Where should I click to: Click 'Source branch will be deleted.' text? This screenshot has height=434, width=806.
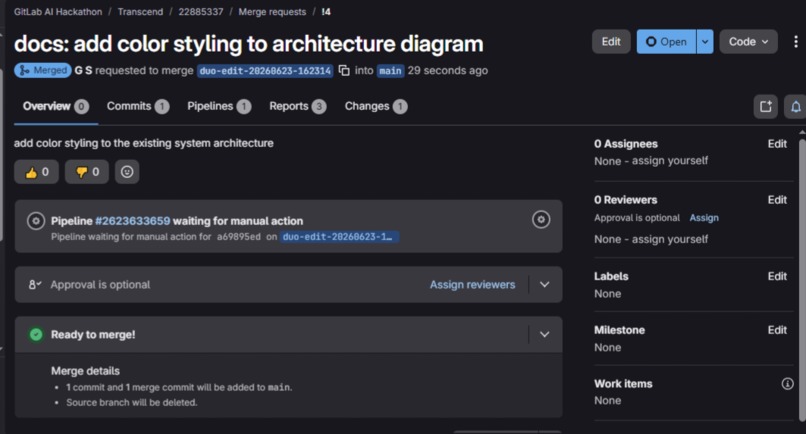coord(132,403)
